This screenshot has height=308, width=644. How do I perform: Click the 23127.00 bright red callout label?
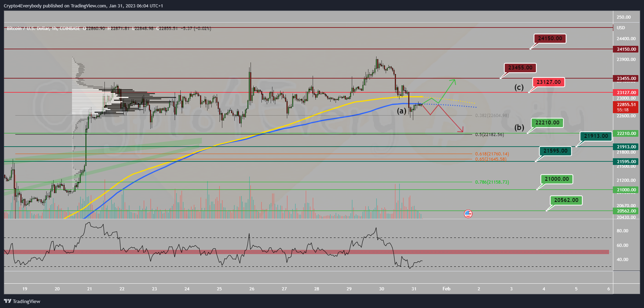tap(548, 82)
